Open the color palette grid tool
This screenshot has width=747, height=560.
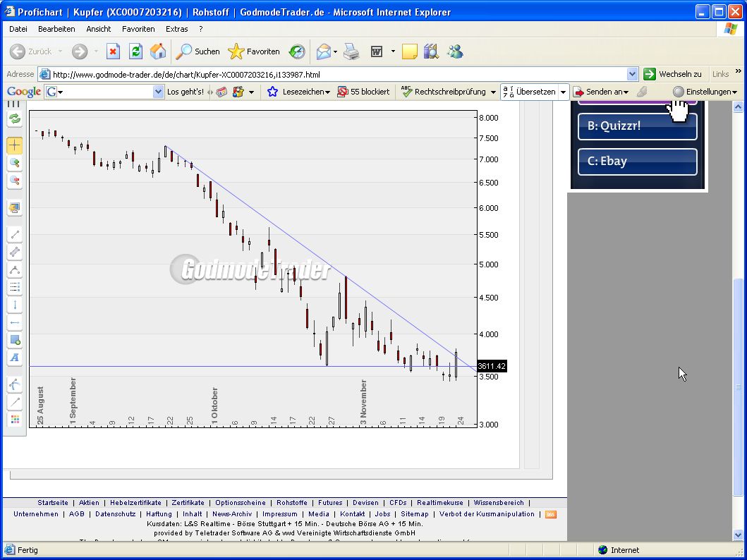(15, 420)
